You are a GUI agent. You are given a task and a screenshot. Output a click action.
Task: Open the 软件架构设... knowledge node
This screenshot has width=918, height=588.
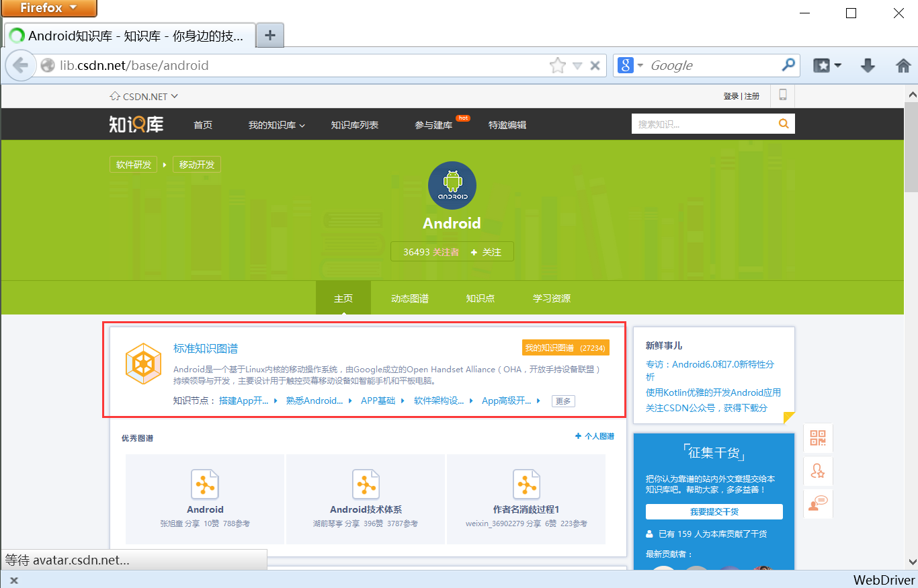point(439,401)
